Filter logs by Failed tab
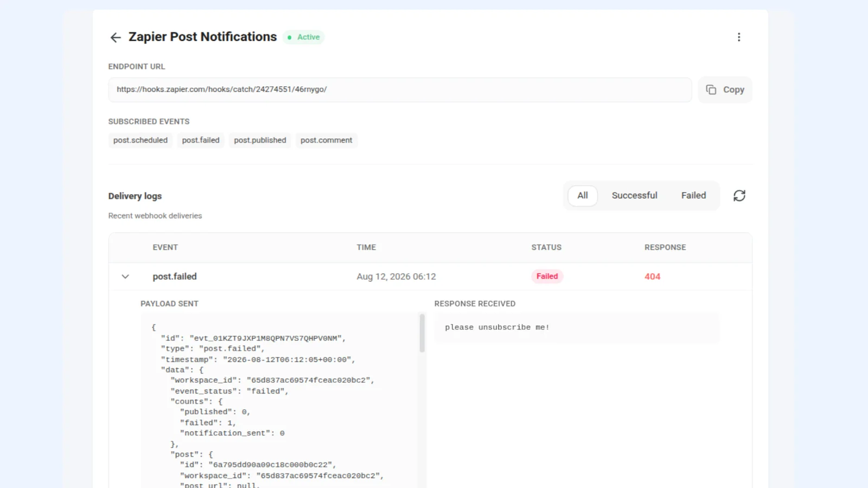 (x=693, y=196)
